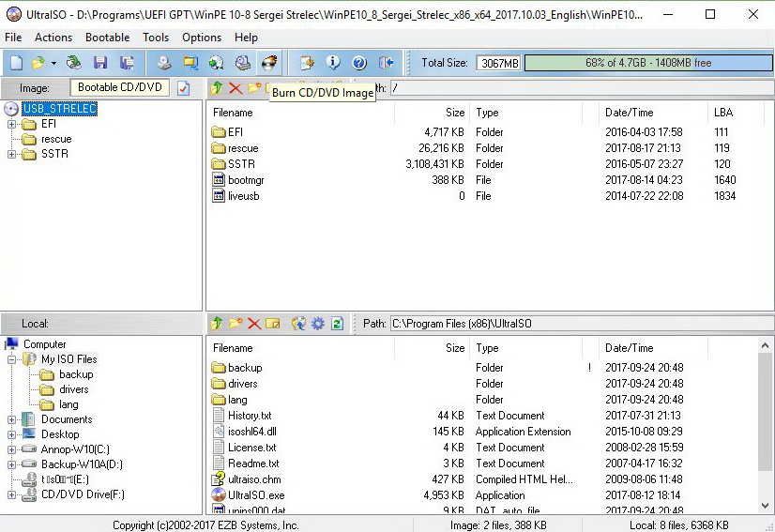The width and height of the screenshot is (775, 532).
Task: Go up one folder in local pane
Action: tap(217, 324)
